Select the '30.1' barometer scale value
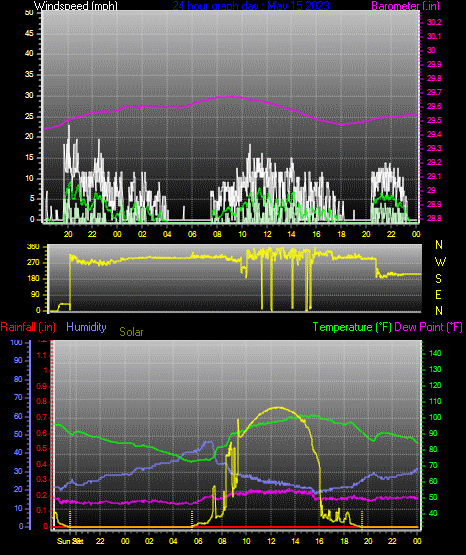 point(434,36)
